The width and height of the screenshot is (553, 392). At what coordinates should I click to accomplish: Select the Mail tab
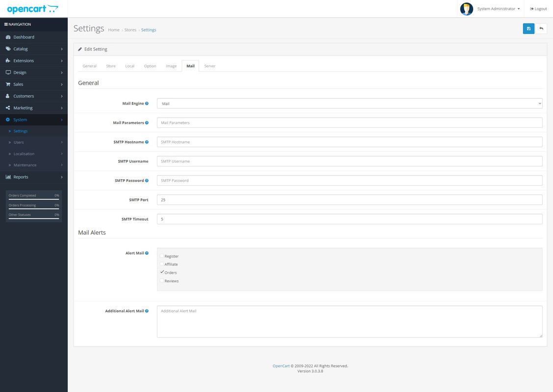tap(190, 66)
